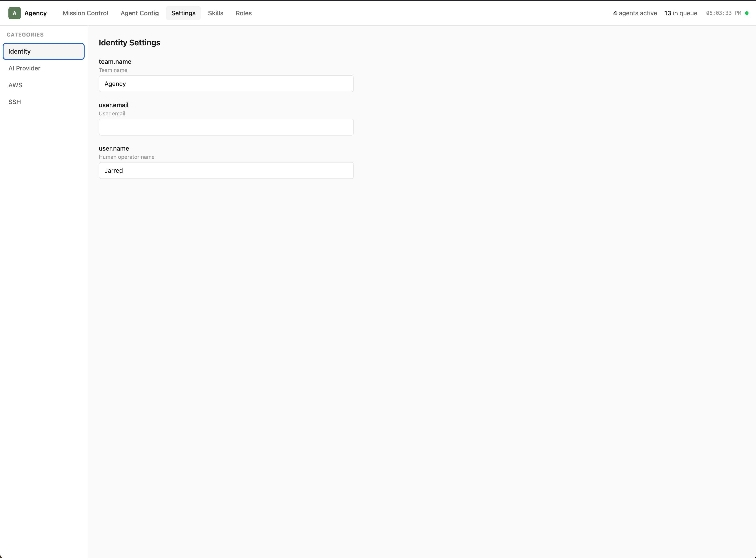The height and width of the screenshot is (558, 756).
Task: Click the Agency brand name text
Action: pos(35,13)
